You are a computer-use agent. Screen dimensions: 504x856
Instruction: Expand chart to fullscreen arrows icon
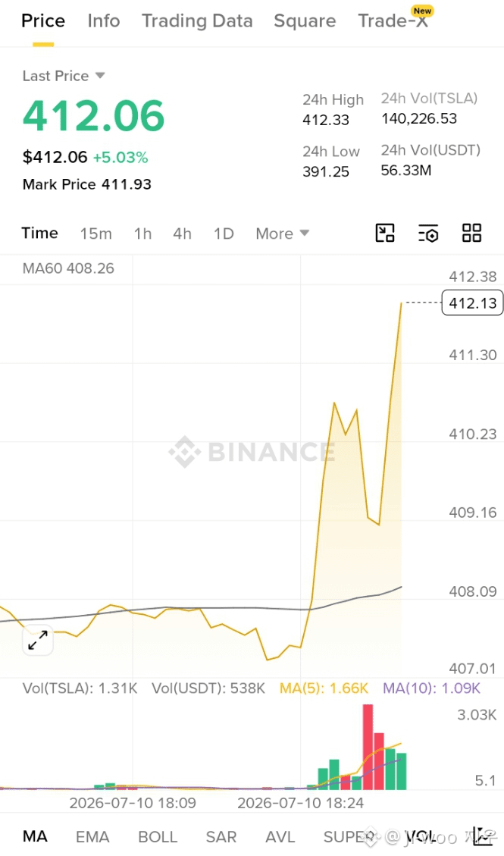point(38,641)
